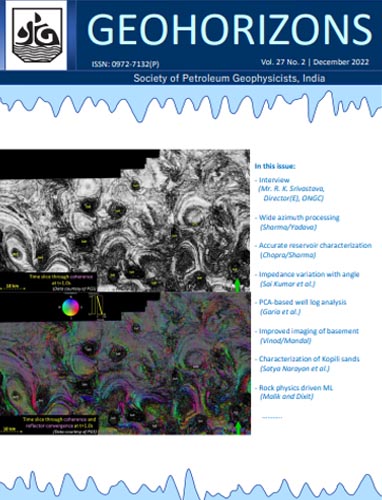Viewport: 382px width, 500px height.
Task: Open 'Rock physics driven ML' entry
Action: pyautogui.click(x=296, y=388)
